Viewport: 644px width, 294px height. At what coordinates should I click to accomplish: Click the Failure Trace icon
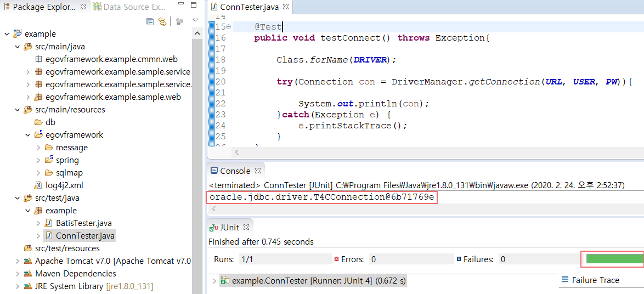tap(564, 280)
